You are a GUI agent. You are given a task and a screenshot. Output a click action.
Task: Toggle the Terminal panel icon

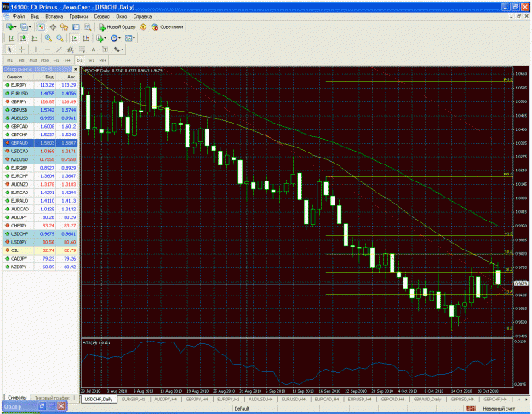[76, 26]
